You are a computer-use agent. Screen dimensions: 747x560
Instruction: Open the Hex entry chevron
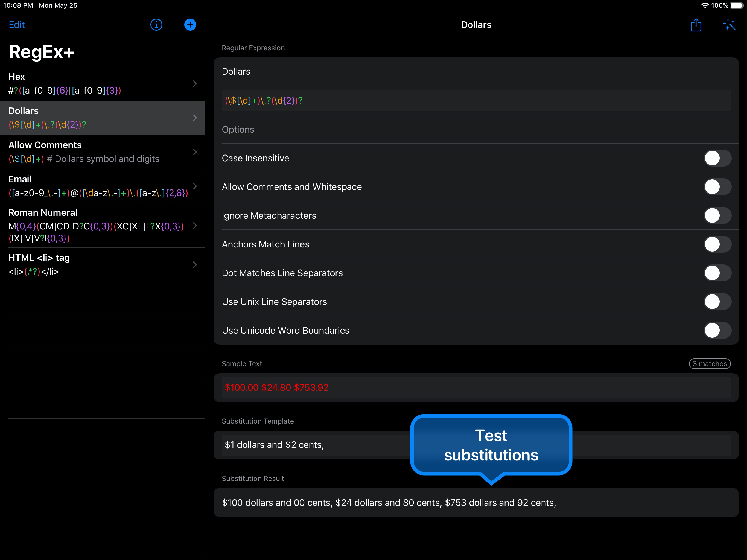(195, 84)
